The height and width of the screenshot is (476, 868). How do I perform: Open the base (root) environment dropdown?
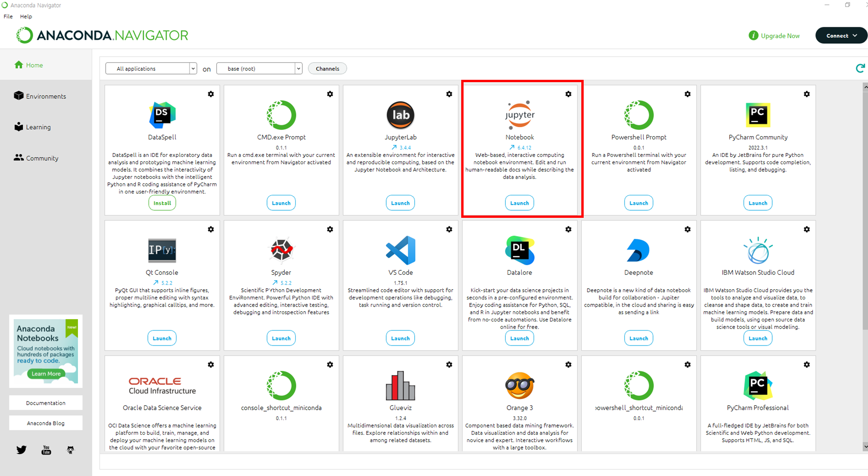(x=259, y=69)
